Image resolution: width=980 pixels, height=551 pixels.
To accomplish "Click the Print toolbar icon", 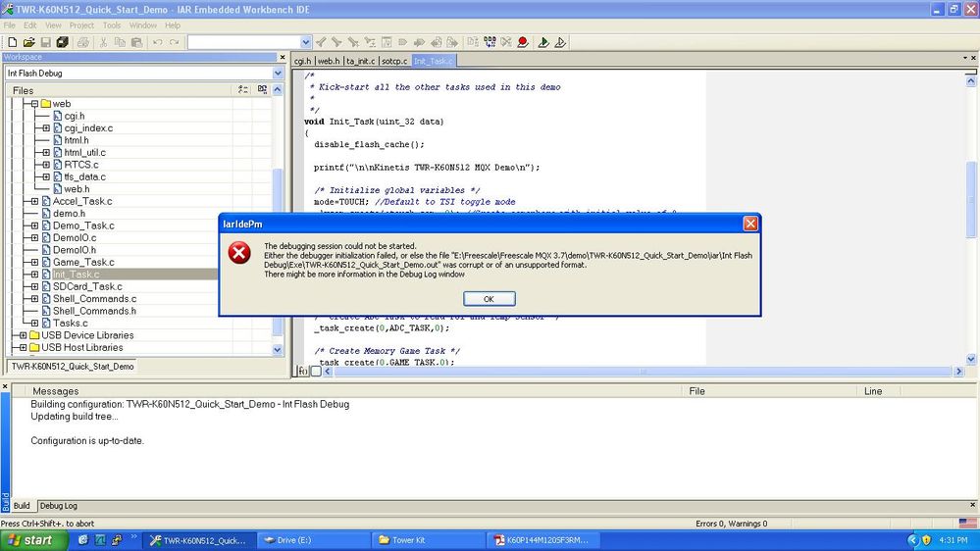I will (82, 42).
